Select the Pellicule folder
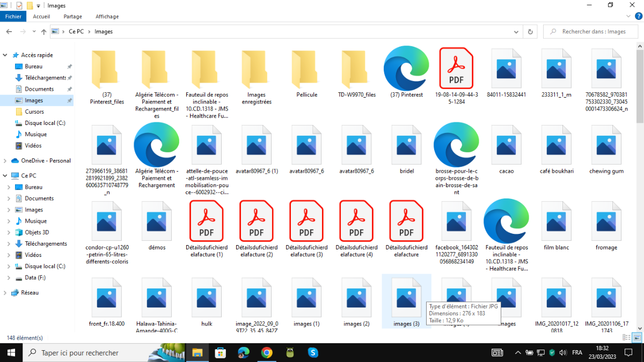This screenshot has height=362, width=644. [306, 69]
